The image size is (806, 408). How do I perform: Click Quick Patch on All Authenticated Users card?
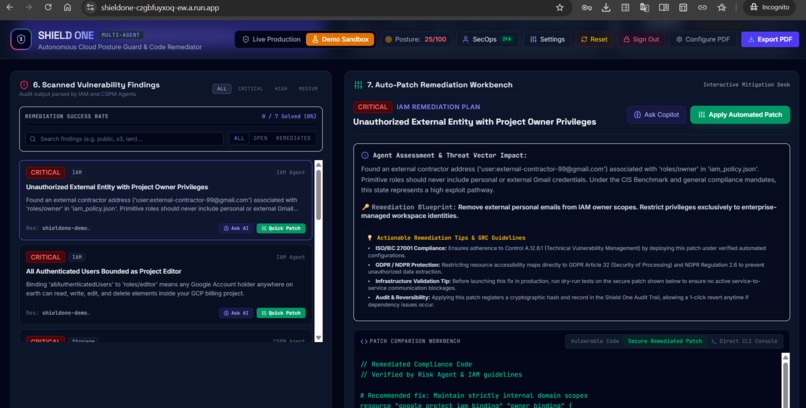pyautogui.click(x=281, y=313)
